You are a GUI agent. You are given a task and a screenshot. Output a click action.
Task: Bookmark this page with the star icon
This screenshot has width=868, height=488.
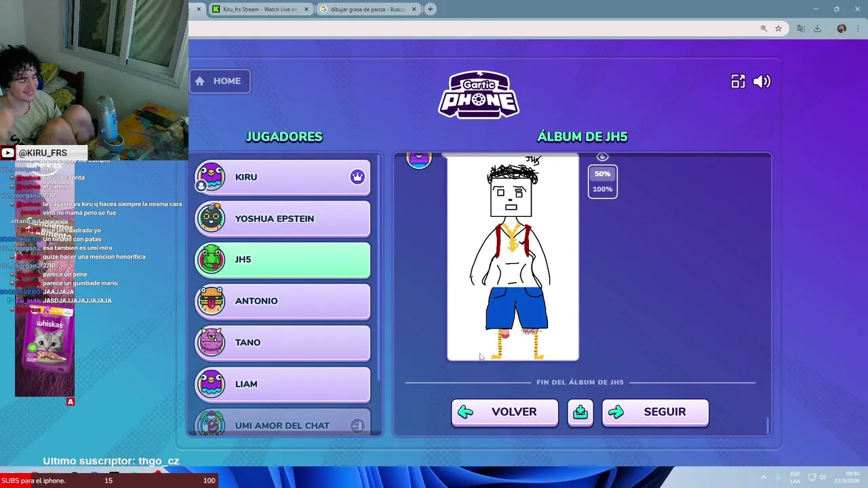click(778, 28)
